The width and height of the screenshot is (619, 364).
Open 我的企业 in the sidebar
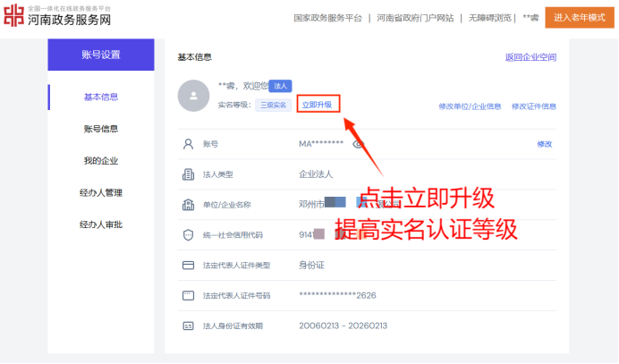click(x=100, y=161)
